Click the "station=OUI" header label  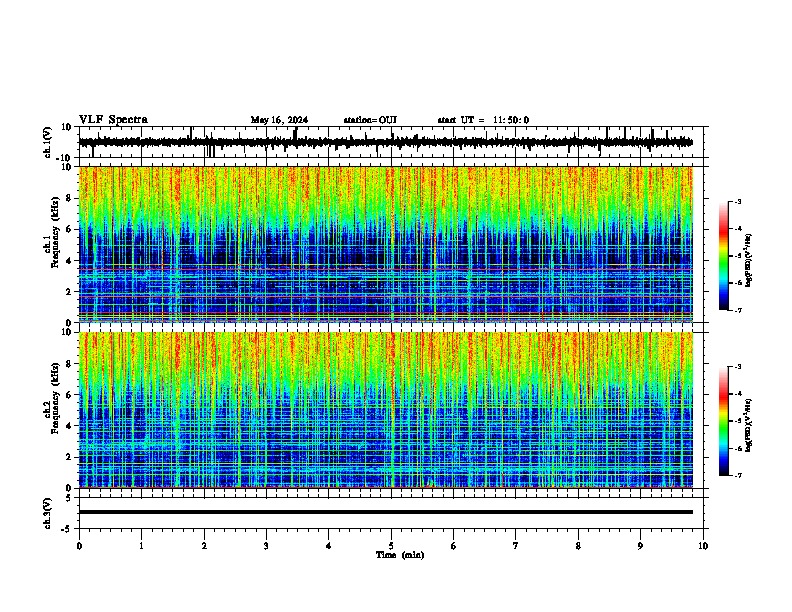tap(370, 120)
